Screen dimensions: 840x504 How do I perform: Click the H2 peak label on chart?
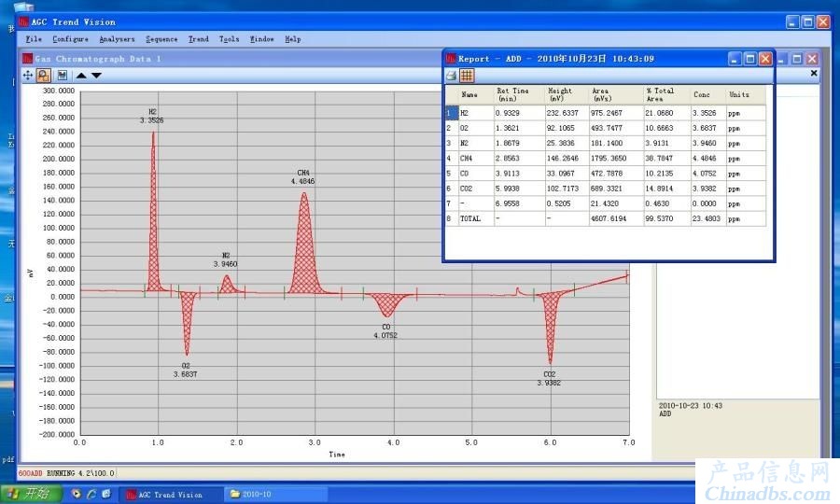pyautogui.click(x=152, y=116)
